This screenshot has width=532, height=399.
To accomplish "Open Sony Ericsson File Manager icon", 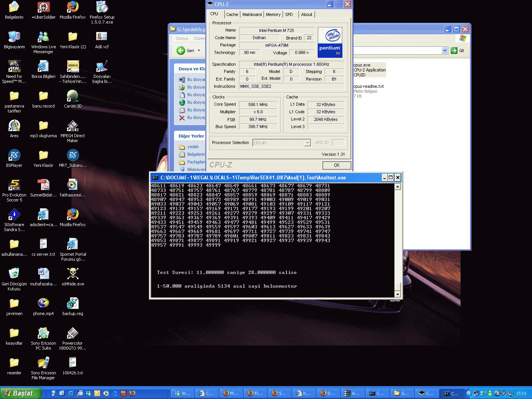I will pyautogui.click(x=43, y=368).
